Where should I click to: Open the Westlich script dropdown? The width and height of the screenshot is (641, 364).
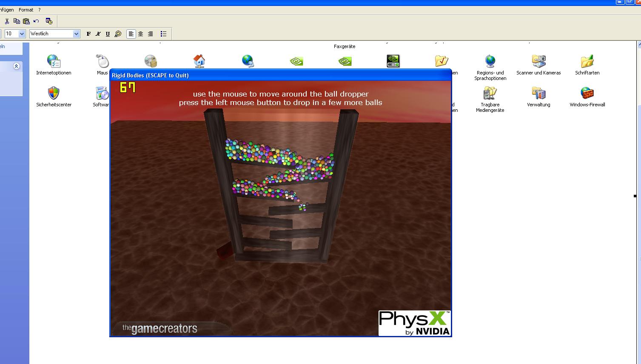click(x=76, y=34)
